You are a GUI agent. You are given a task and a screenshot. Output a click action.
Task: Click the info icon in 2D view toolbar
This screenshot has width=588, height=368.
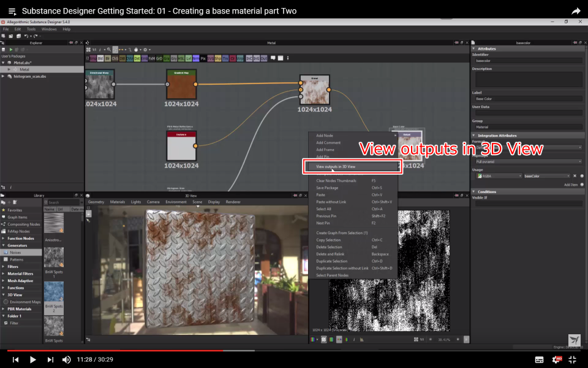[x=354, y=339]
